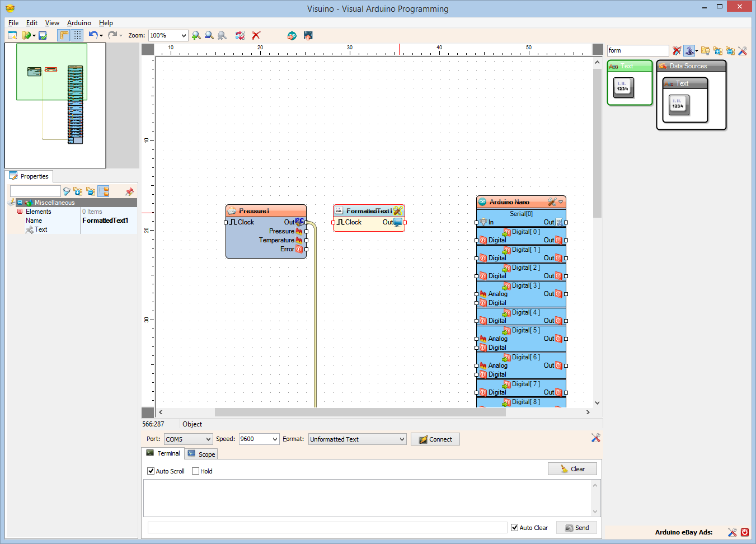The height and width of the screenshot is (544, 756).
Task: Click the Save project icon
Action: pyautogui.click(x=42, y=35)
